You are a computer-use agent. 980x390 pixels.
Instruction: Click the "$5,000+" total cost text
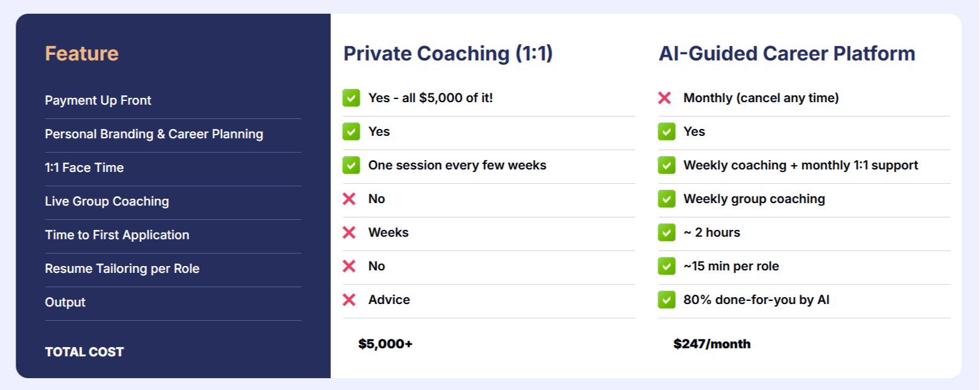385,344
